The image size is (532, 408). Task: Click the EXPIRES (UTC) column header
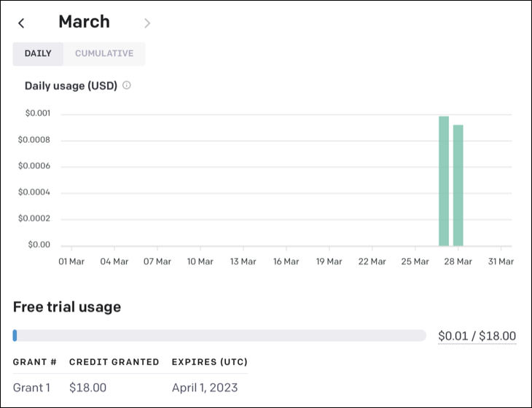point(210,362)
